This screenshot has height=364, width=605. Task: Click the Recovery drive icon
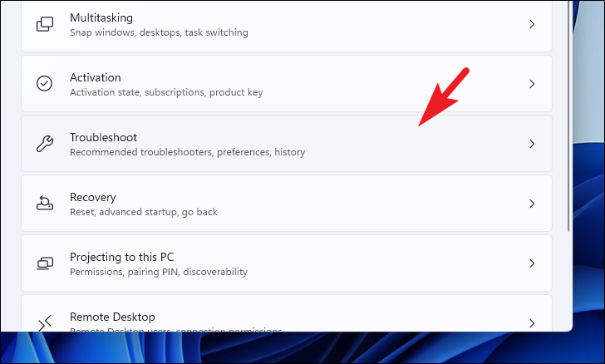pos(45,203)
